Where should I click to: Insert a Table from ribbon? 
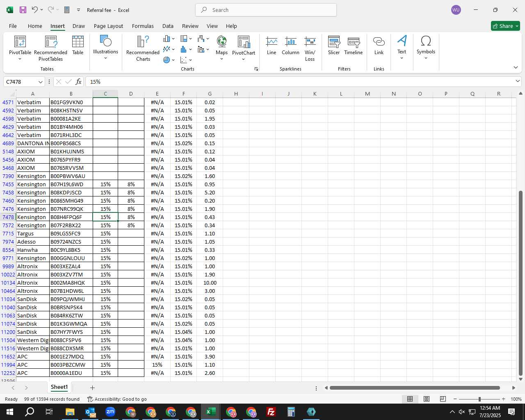(x=78, y=45)
